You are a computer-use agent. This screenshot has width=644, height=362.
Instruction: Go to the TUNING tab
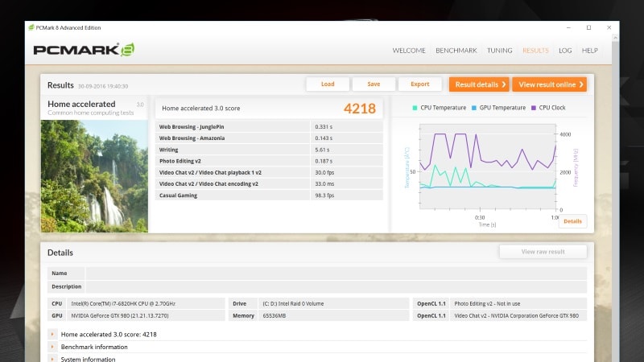[x=499, y=51]
